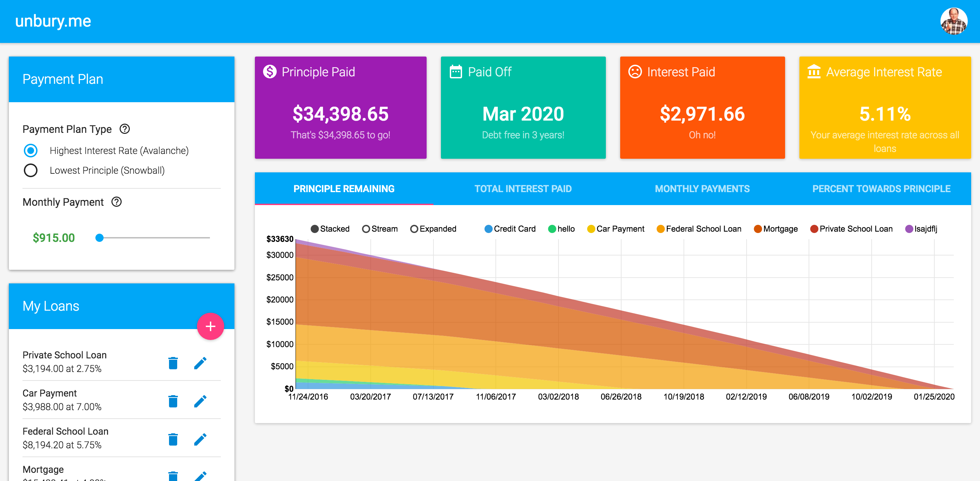Viewport: 980px width, 481px height.
Task: Switch to Monthly Payments tab
Action: click(702, 189)
